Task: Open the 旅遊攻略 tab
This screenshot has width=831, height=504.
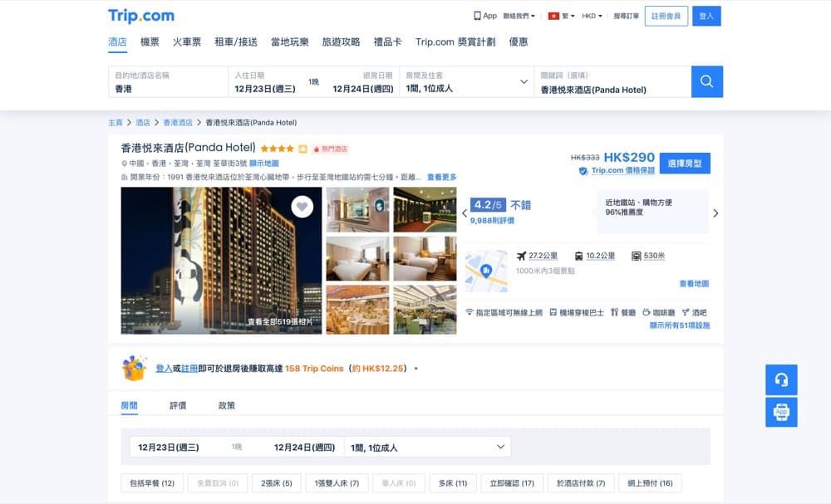Action: [x=341, y=42]
